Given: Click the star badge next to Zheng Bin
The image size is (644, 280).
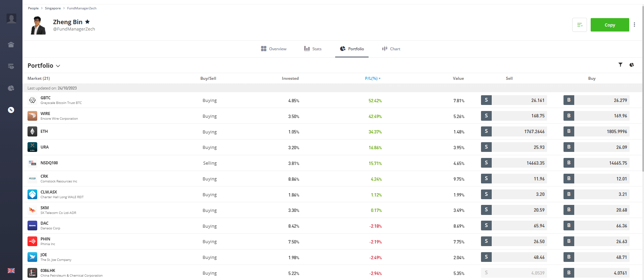Looking at the screenshot, I should pyautogui.click(x=87, y=22).
